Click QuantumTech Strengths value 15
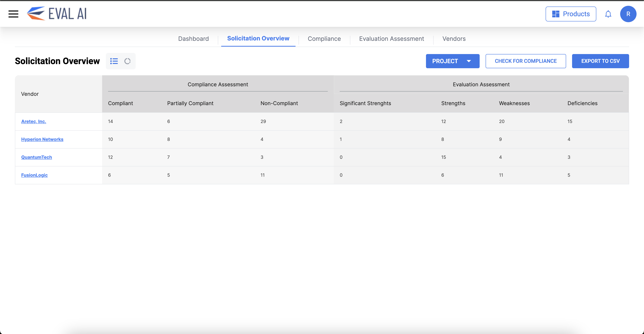 (x=443, y=157)
